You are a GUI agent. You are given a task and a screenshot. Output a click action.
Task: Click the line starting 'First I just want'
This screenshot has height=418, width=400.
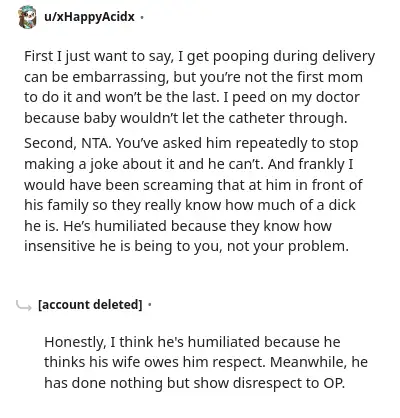pos(199,57)
